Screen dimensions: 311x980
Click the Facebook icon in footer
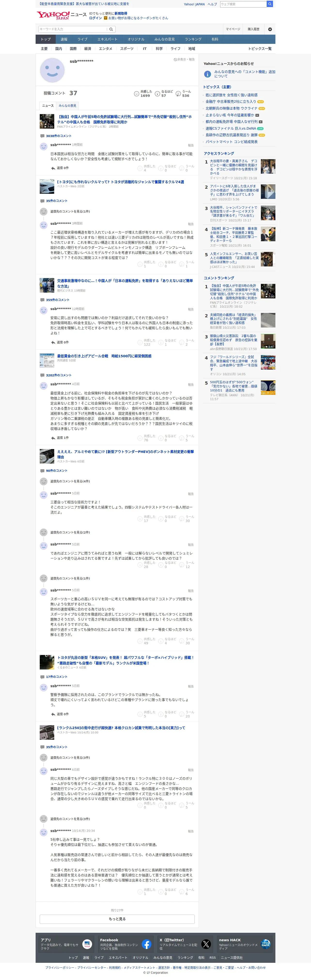[147, 944]
